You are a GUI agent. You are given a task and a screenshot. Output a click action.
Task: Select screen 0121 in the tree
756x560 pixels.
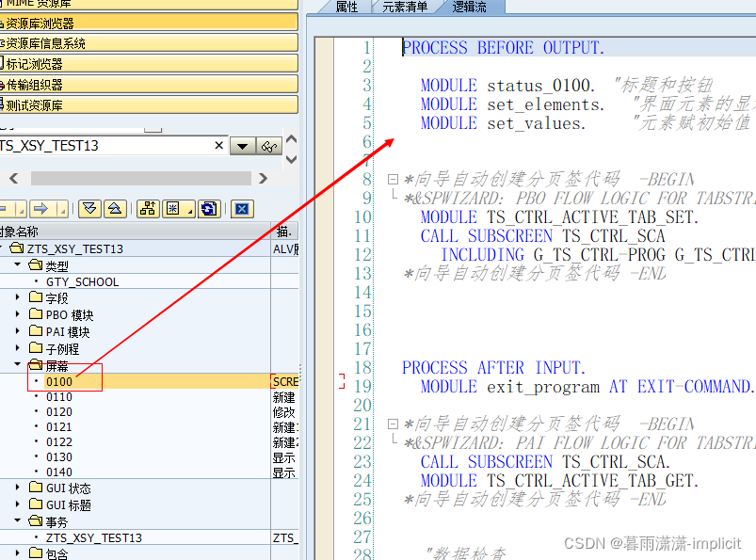(x=58, y=427)
